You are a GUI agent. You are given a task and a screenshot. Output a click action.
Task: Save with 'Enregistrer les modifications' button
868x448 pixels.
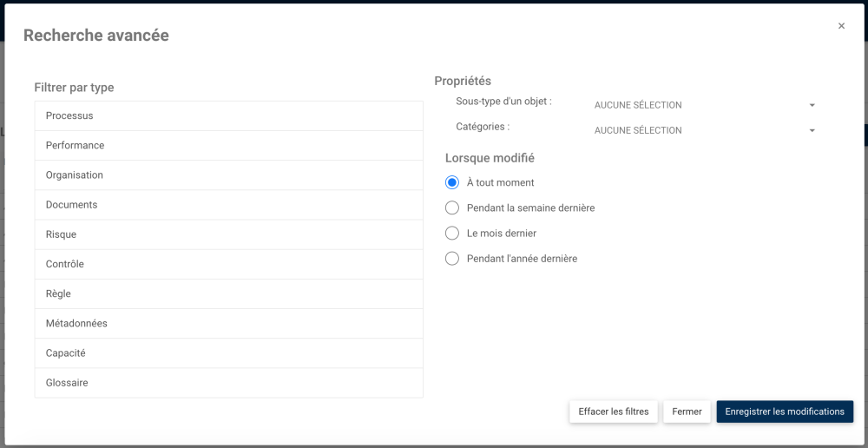click(785, 412)
